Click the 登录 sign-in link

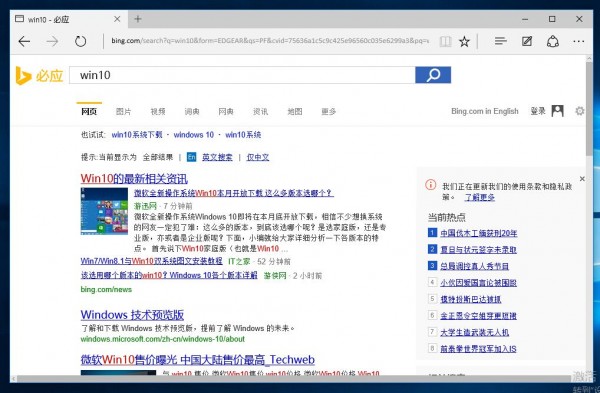coord(538,111)
